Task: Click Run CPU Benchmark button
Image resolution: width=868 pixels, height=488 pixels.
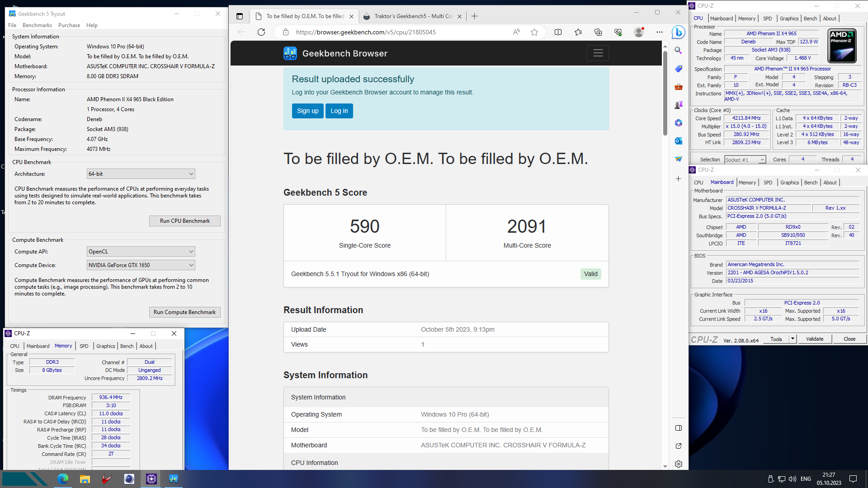Action: point(185,221)
